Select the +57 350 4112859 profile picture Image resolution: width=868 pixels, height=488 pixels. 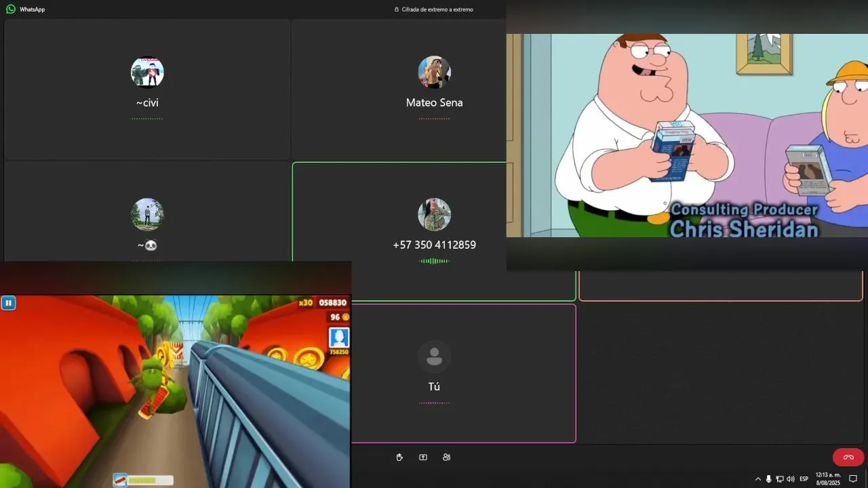(434, 214)
